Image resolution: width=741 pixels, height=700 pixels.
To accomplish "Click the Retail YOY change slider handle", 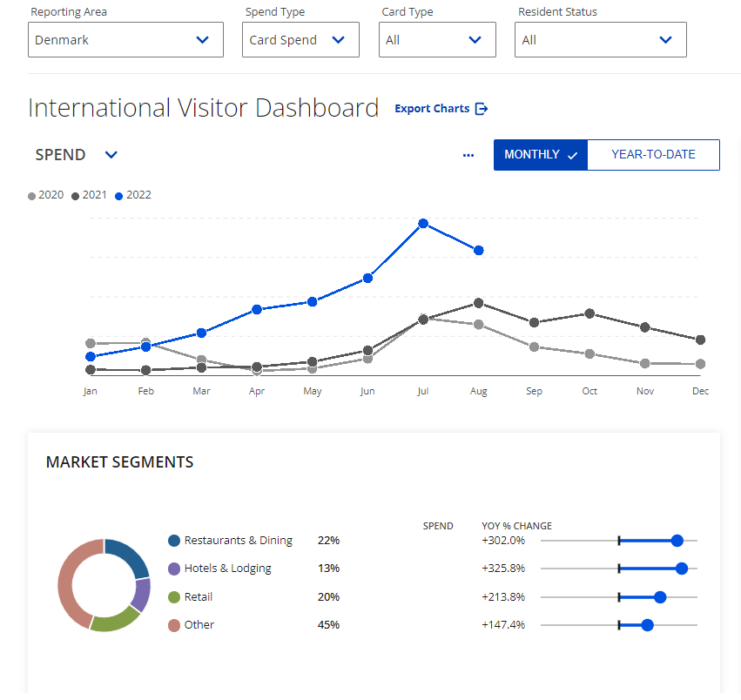I will 659,597.
